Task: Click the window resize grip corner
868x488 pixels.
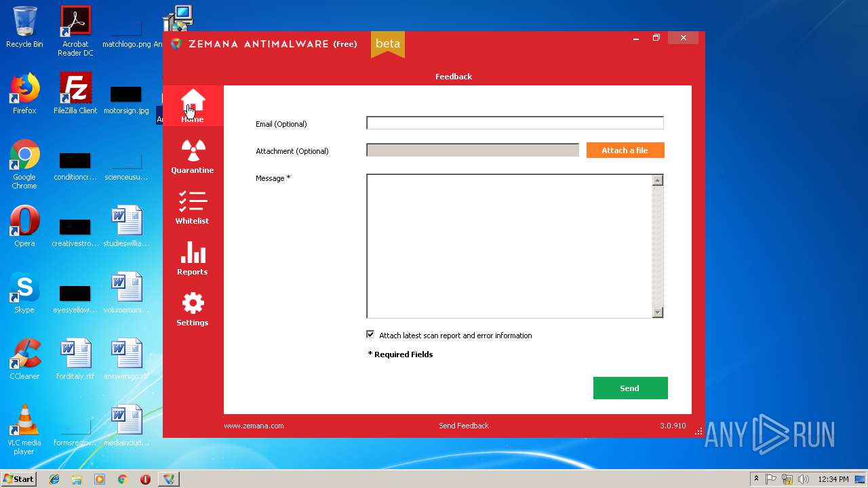Action: click(x=698, y=431)
